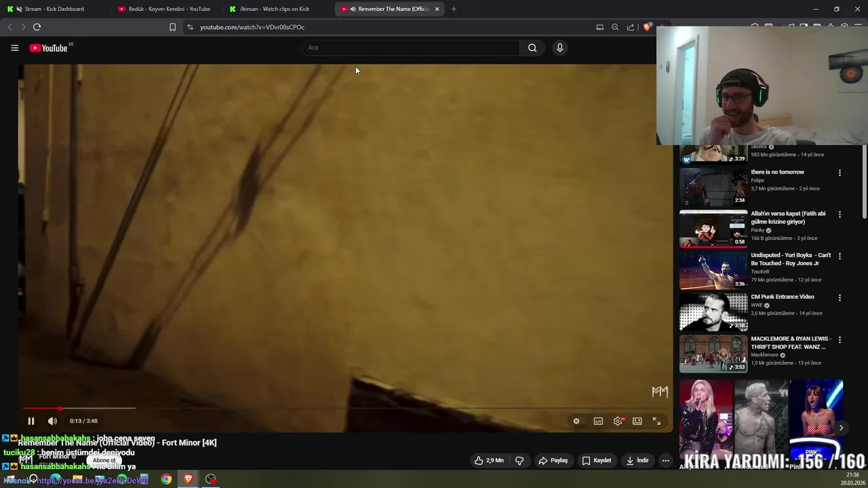
Task: Subscribe with the Abone ol button
Action: [x=104, y=460]
